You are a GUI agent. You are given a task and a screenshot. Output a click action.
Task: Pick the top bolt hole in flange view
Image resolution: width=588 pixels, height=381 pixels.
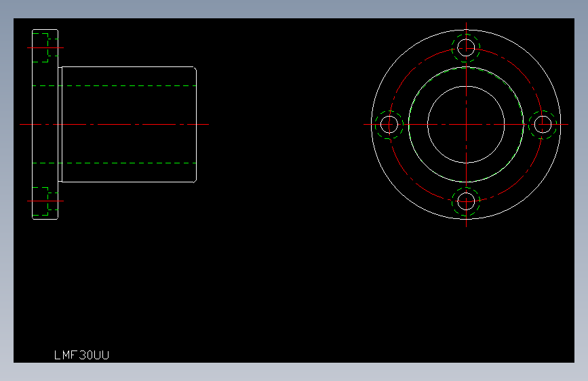tap(466, 48)
